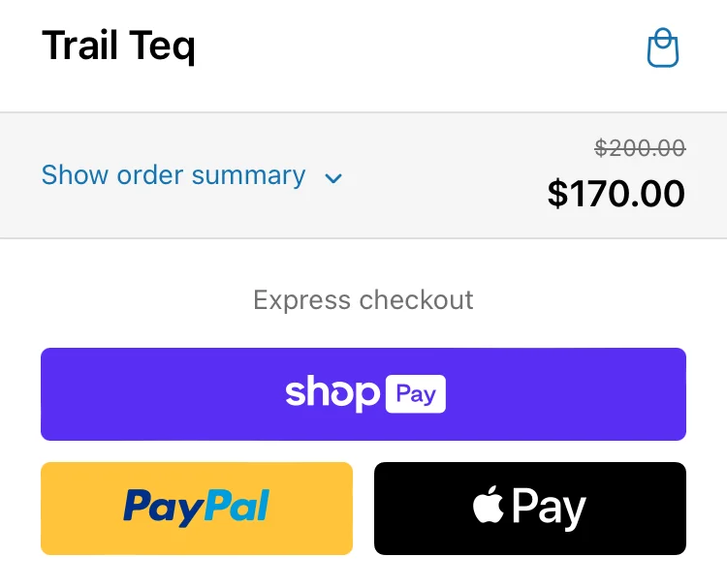
Task: Click the Apple logo on black button
Action: point(489,506)
